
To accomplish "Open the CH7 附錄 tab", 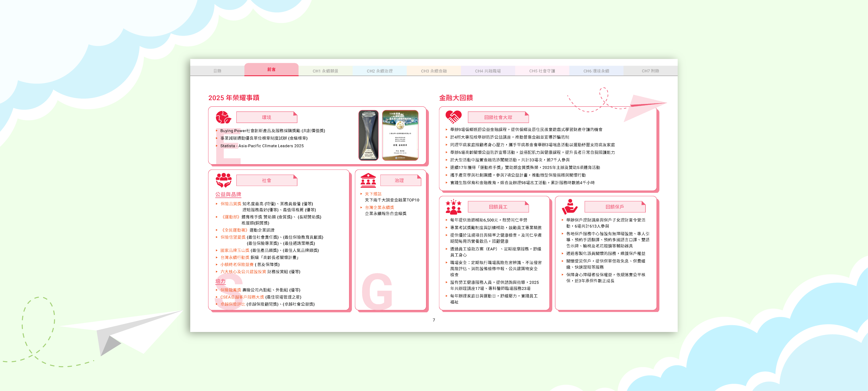I will pos(650,71).
